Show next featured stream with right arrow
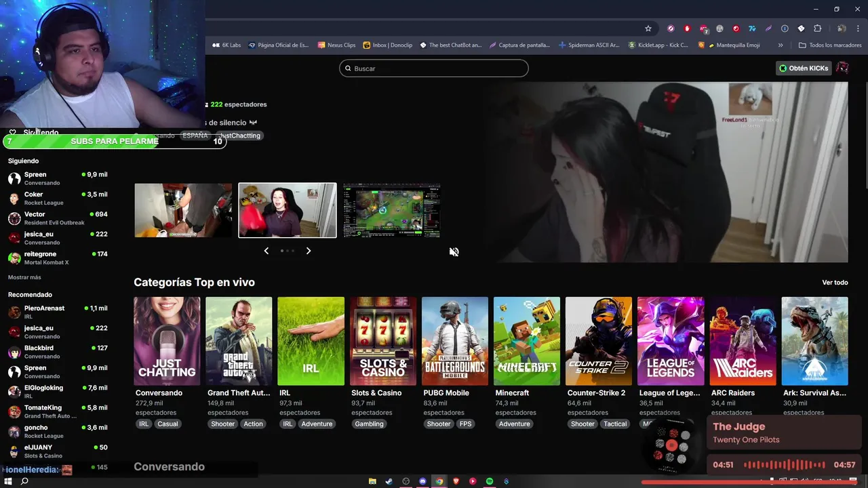The image size is (868, 488). coord(309,251)
